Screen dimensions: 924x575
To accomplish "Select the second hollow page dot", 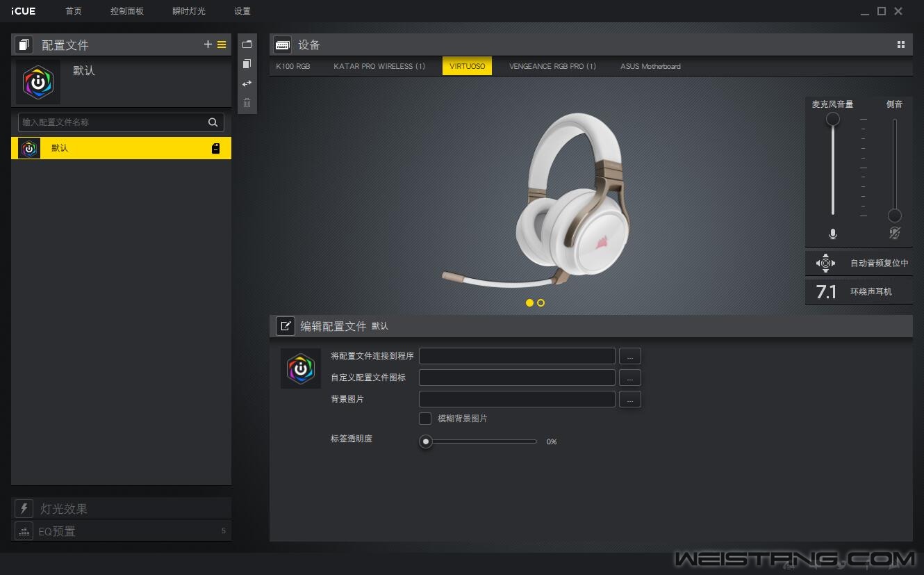I will pyautogui.click(x=541, y=302).
